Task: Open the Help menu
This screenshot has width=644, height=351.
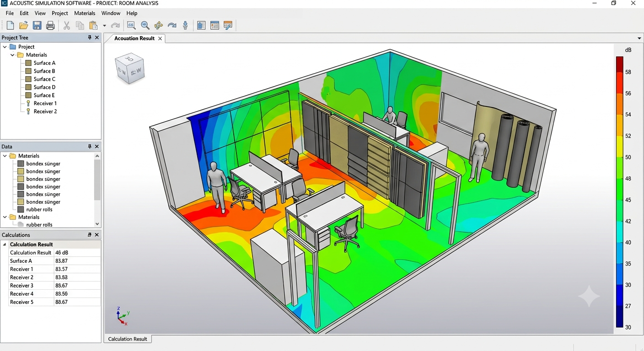Action: [x=132, y=13]
